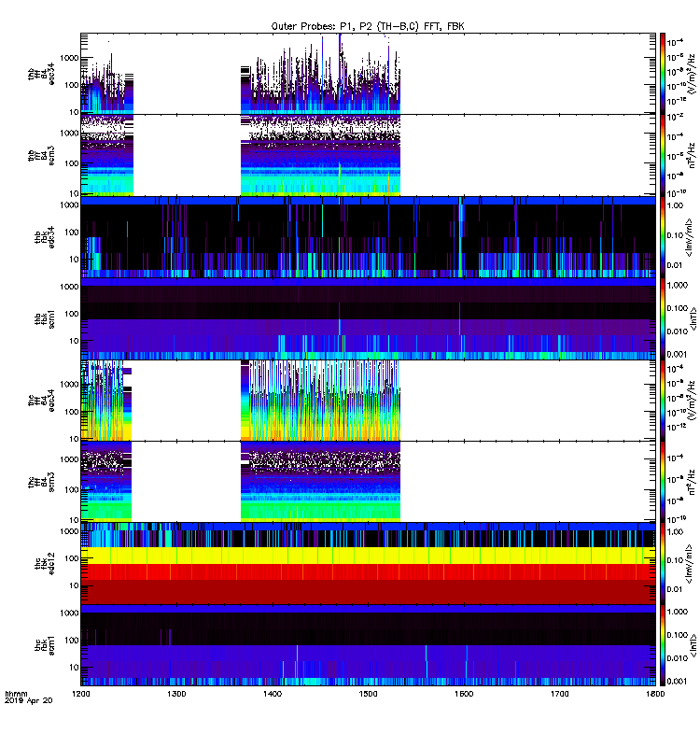Click the <|nT|> unit label of thc scm1

[693, 645]
